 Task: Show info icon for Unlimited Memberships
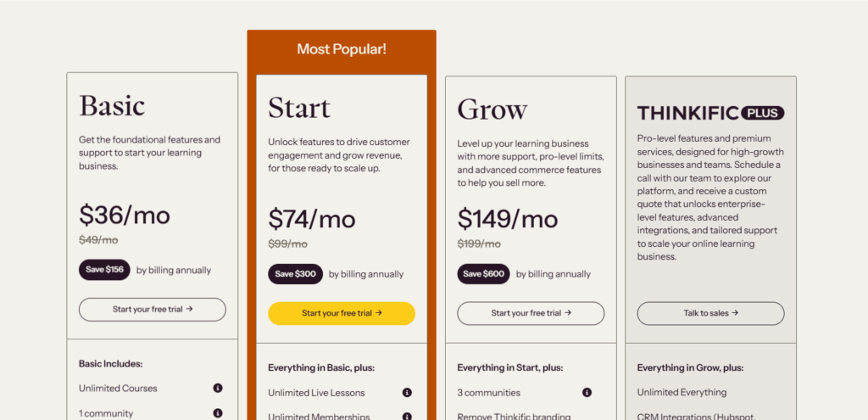click(407, 417)
